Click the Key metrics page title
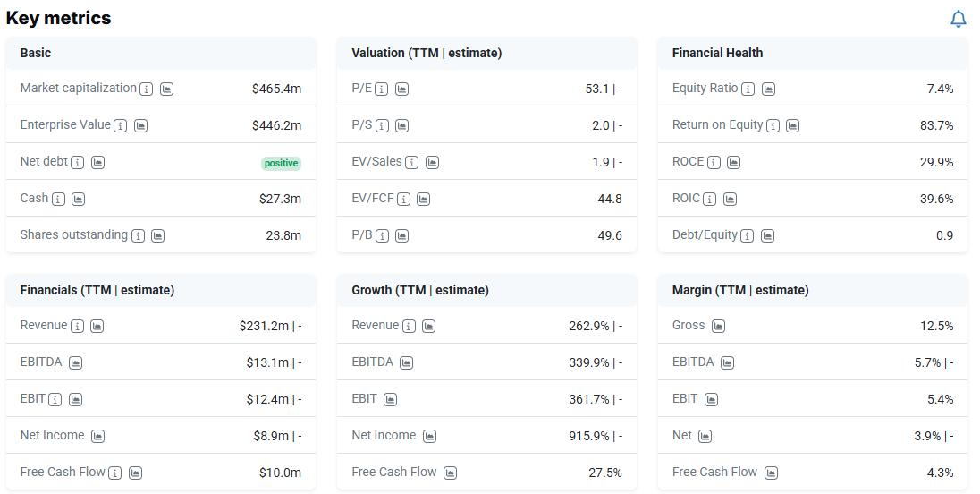The height and width of the screenshot is (494, 980). [58, 18]
